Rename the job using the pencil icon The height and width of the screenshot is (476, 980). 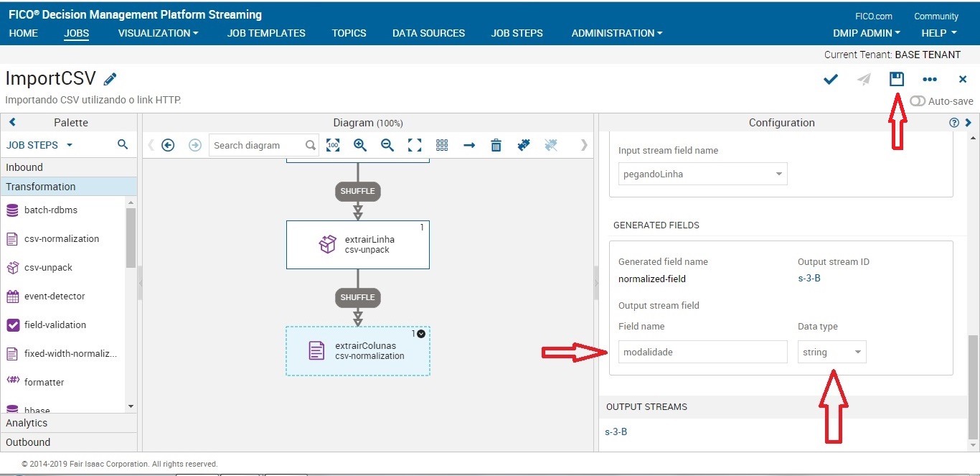click(x=110, y=78)
